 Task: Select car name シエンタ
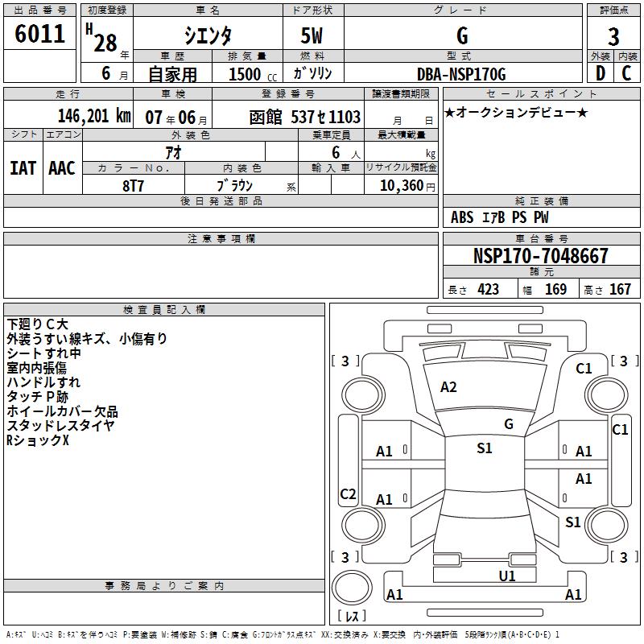coord(208,35)
